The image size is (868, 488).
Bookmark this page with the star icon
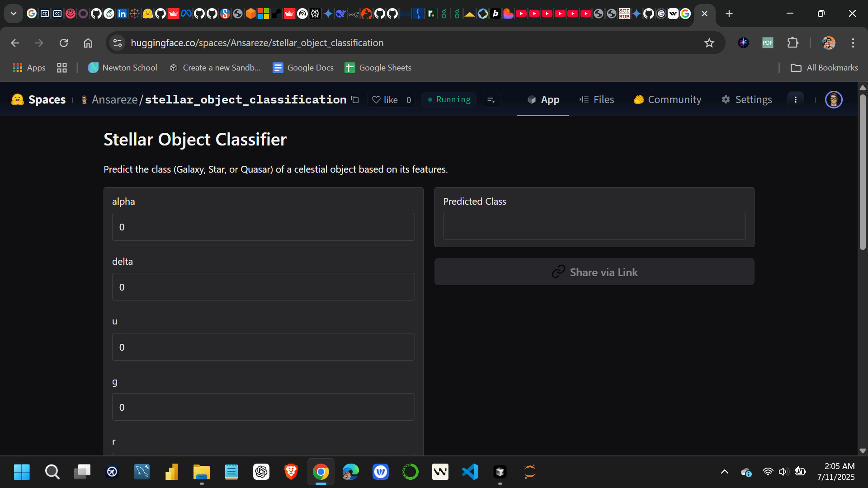[x=709, y=42]
